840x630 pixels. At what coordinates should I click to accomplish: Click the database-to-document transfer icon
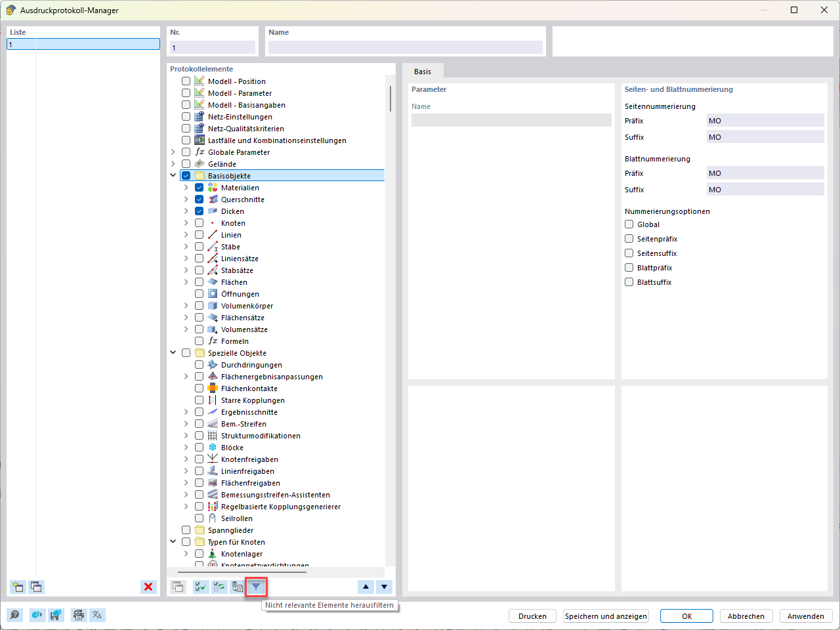(x=238, y=587)
